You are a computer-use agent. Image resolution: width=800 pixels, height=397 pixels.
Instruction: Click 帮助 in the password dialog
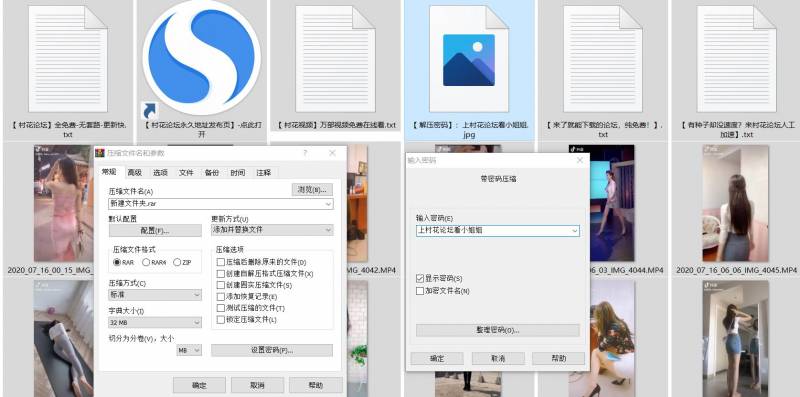(558, 358)
